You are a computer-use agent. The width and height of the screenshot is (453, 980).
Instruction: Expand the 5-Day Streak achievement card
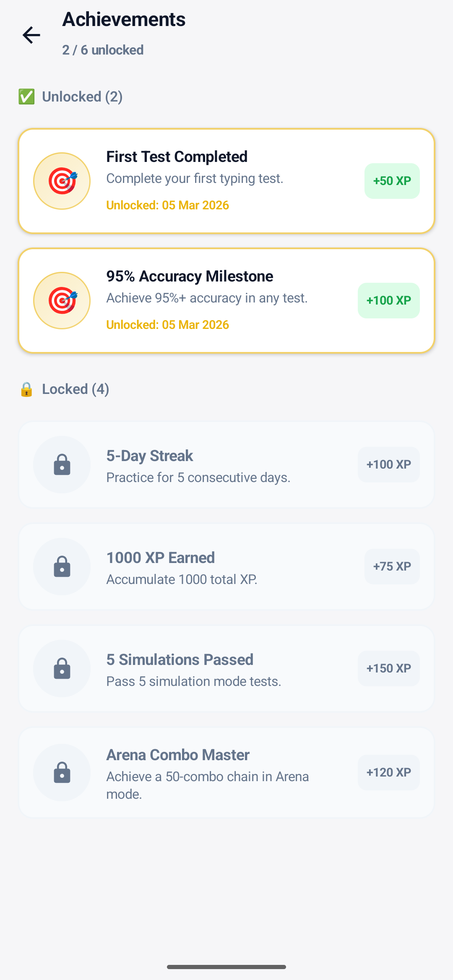(226, 464)
